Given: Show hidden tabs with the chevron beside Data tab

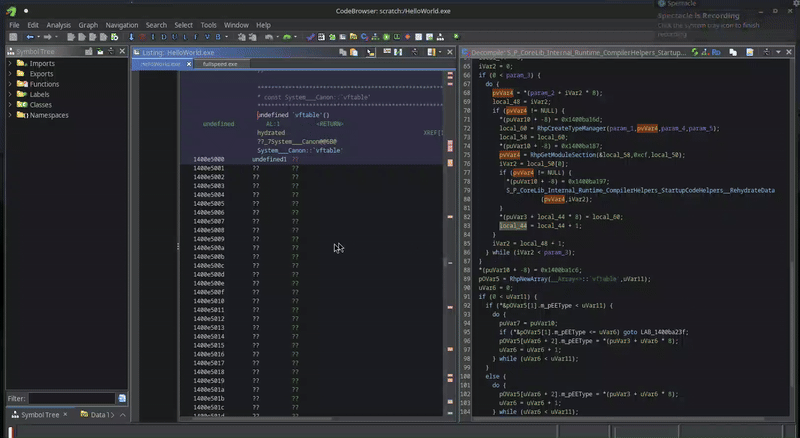Looking at the screenshot, I should coord(123,415).
